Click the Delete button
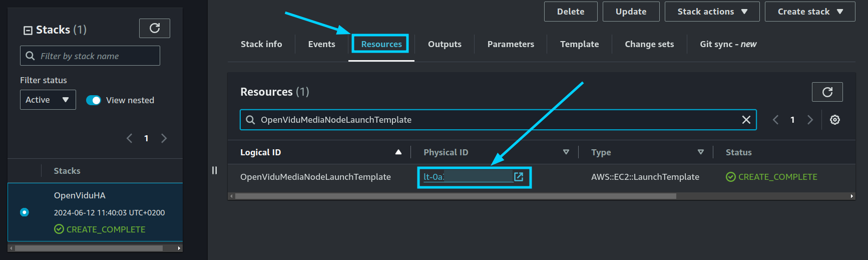Screen dimensions: 868x260 [571, 12]
